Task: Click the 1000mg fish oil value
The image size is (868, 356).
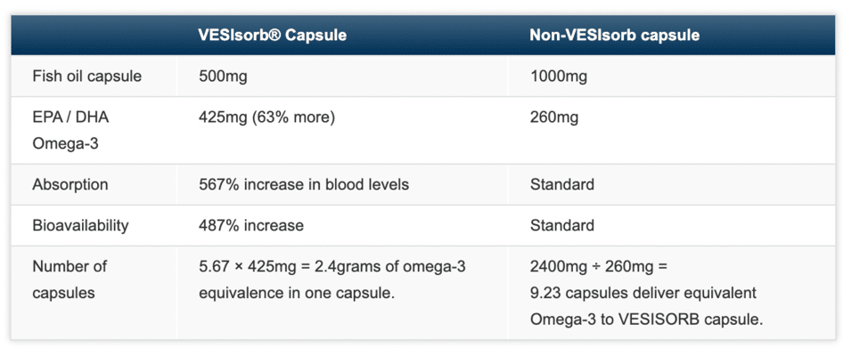Action: tap(559, 77)
